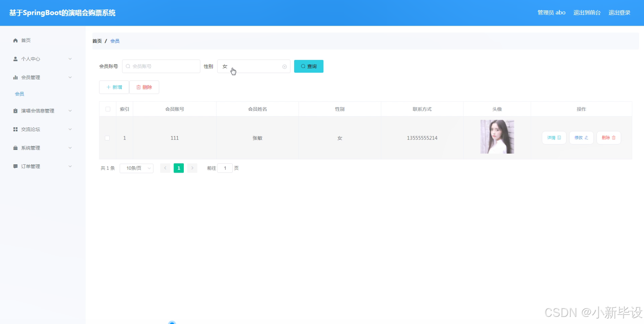Click the 订单管理 comment icon

(15, 166)
